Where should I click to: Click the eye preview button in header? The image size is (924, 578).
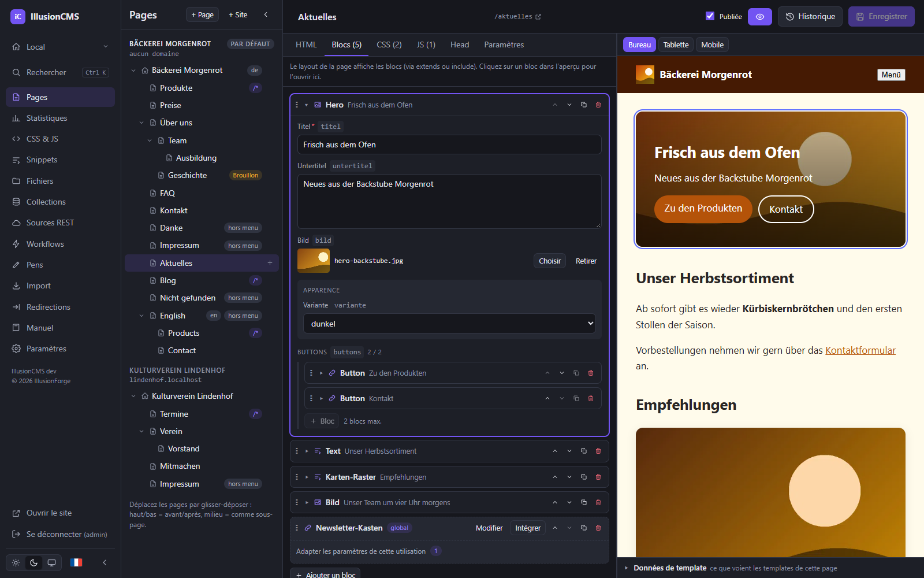point(760,17)
